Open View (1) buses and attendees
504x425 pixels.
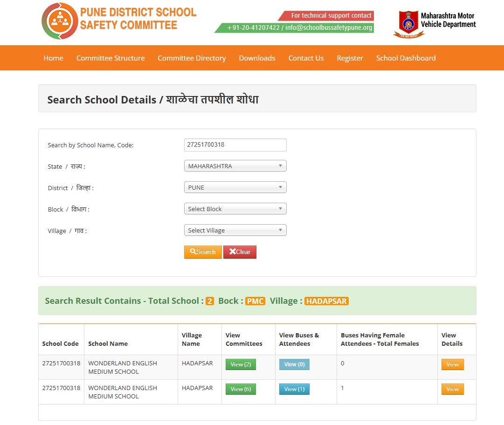point(294,389)
